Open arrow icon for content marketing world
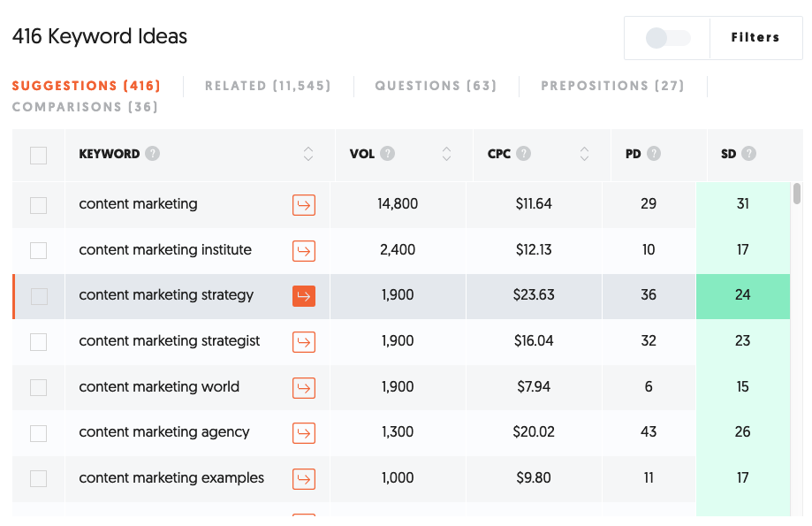The height and width of the screenshot is (526, 812). (x=304, y=387)
